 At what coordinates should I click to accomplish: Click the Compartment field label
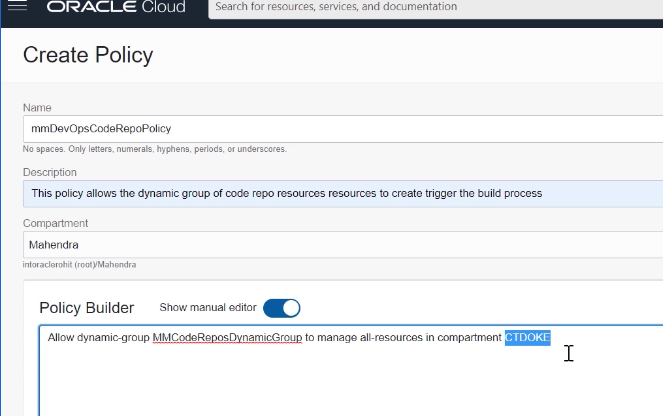(55, 223)
